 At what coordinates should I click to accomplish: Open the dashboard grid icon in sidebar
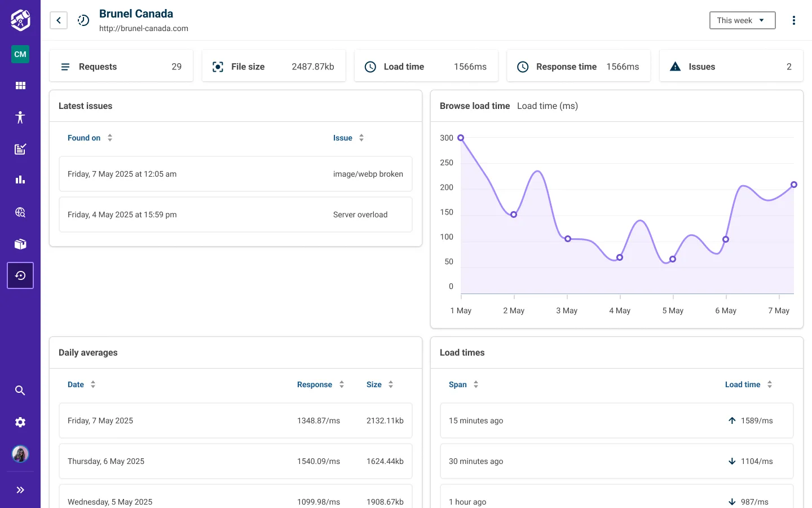[x=20, y=86]
